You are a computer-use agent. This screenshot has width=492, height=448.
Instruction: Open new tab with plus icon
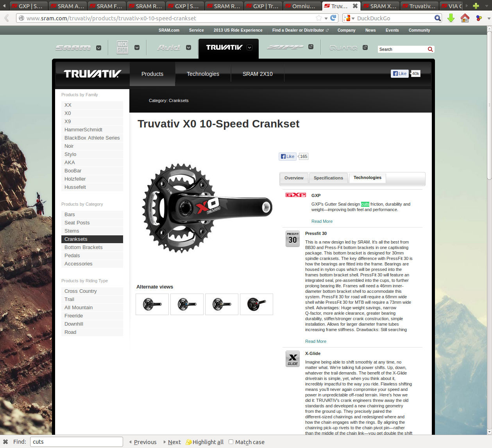pos(476,6)
